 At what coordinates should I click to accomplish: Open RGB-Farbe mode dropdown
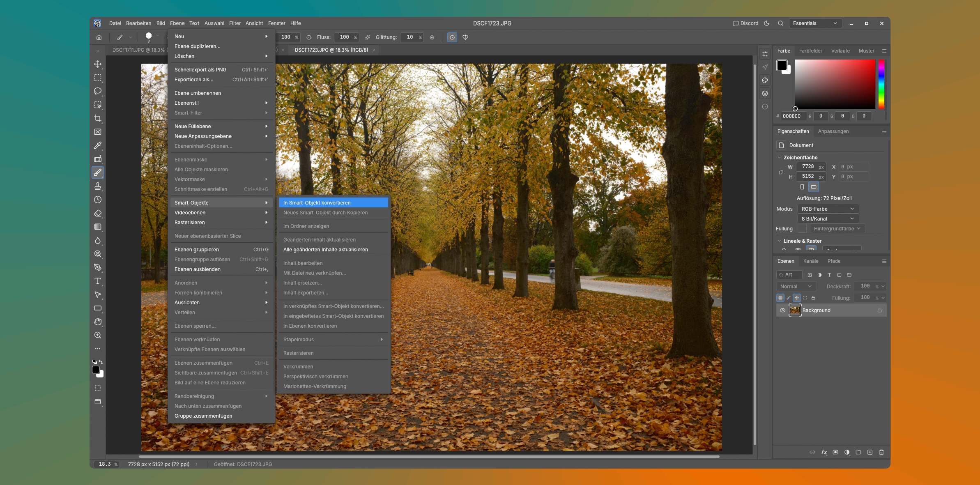(x=828, y=209)
